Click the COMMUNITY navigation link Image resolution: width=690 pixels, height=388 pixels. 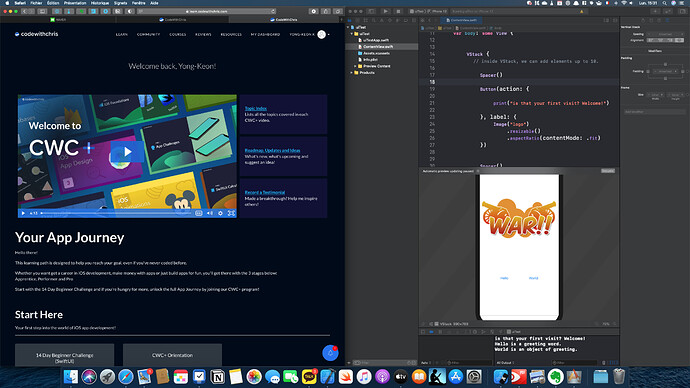[x=148, y=34]
